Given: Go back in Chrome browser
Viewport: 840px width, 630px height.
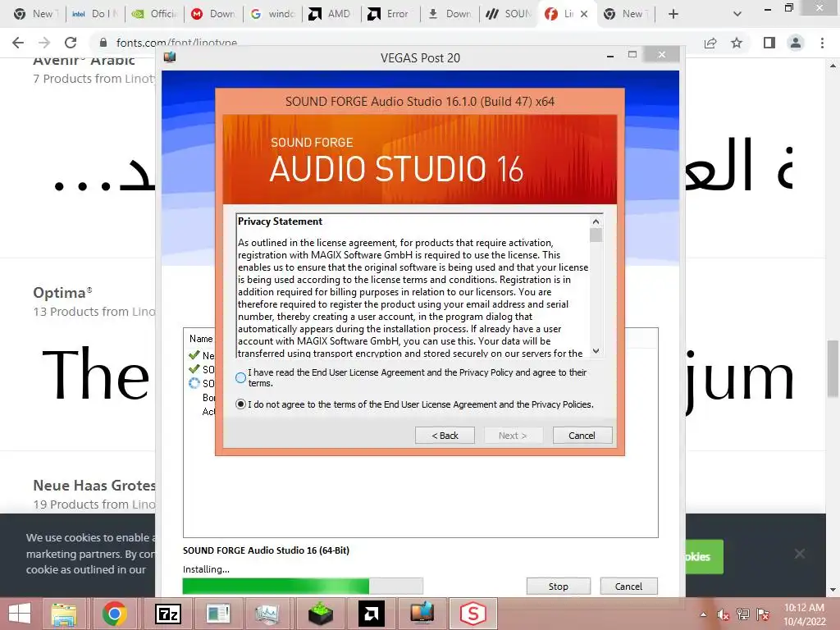Looking at the screenshot, I should [18, 43].
